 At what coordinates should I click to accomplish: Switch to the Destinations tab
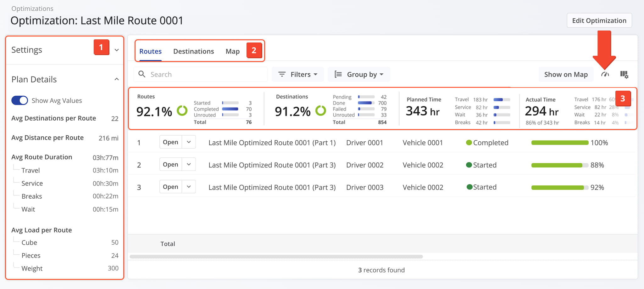click(193, 51)
